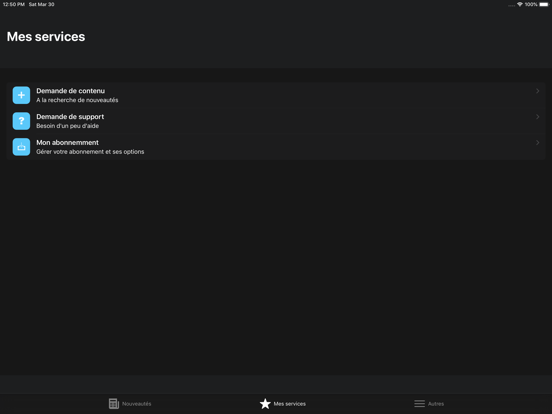
Task: Switch to the Autres tab
Action: pyautogui.click(x=429, y=403)
